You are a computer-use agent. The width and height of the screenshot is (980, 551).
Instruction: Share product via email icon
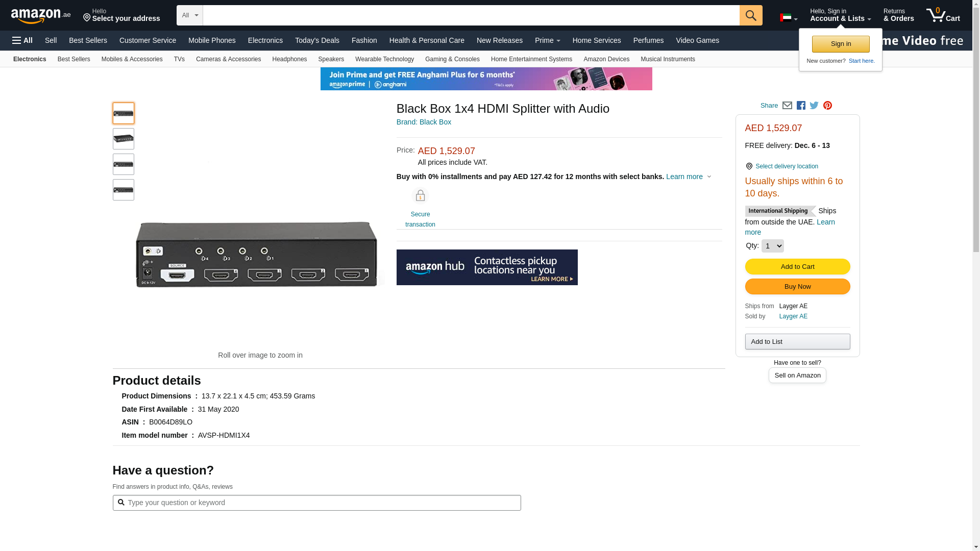[787, 106]
